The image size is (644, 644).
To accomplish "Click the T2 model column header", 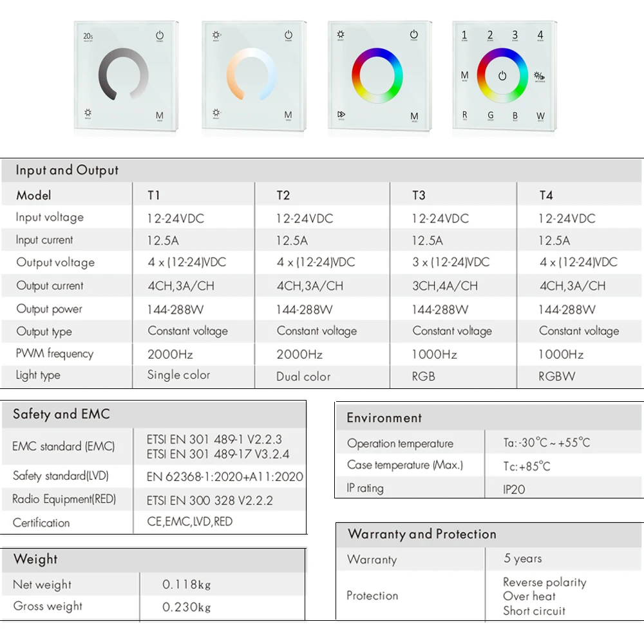I will (x=283, y=195).
